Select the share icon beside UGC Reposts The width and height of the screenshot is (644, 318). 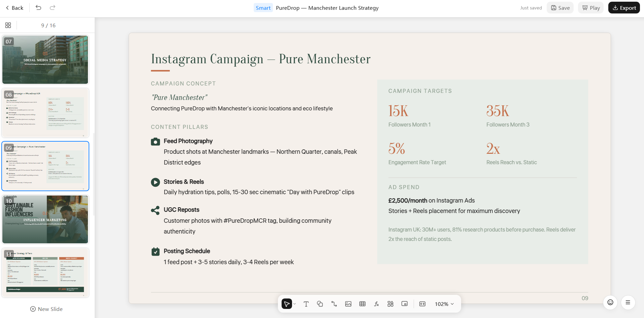tap(155, 210)
